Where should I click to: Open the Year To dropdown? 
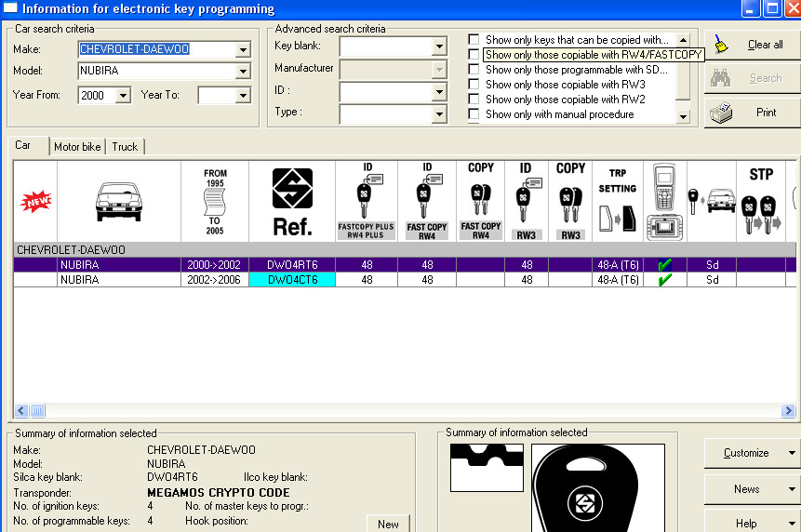tap(243, 96)
